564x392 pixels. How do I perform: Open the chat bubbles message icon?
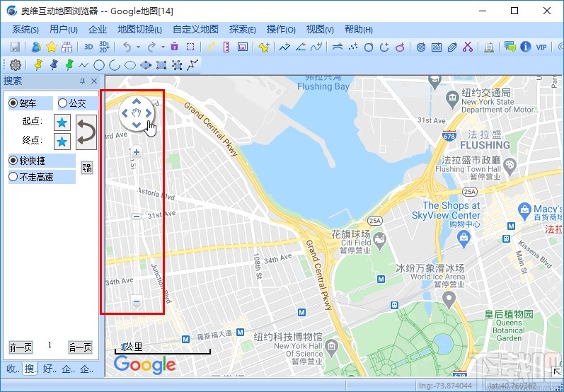click(510, 47)
